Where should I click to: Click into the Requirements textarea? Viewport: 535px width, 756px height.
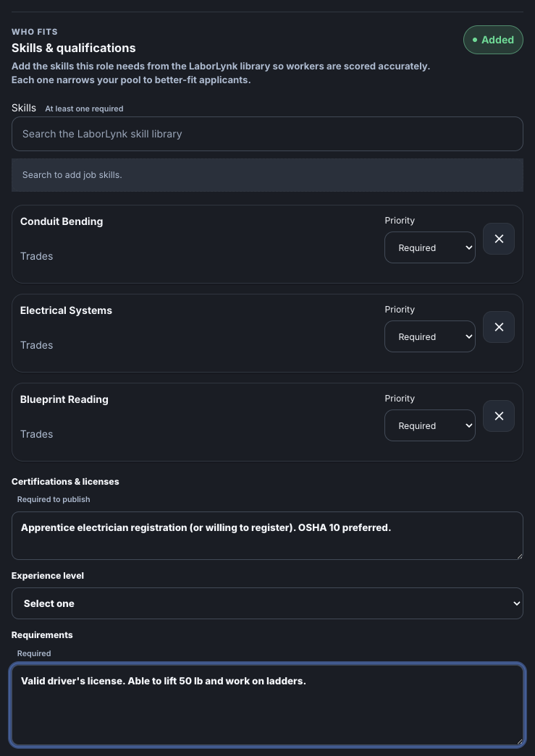coord(267,705)
